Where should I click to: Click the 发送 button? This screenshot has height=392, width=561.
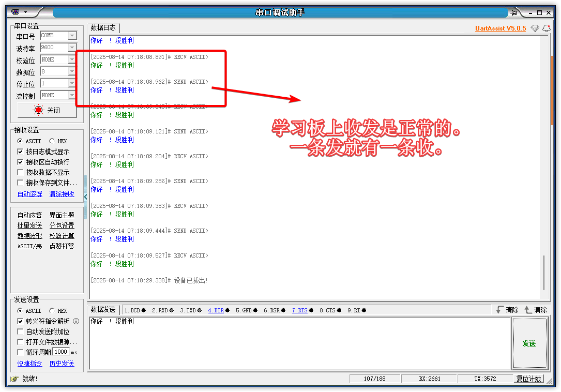coord(529,344)
